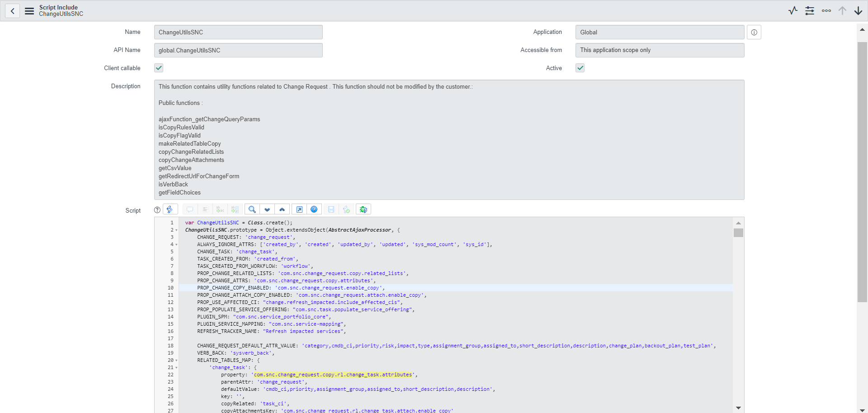868x413 pixels.
Task: Click the Name input field
Action: coord(238,32)
